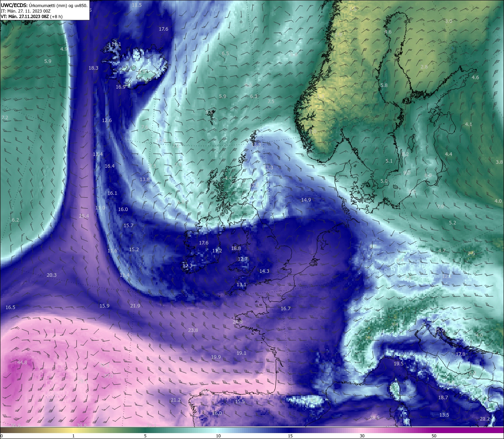Click the IT: Mán. 27. 11. 2023 00Z line
The width and height of the screenshot is (504, 439).
pyautogui.click(x=26, y=11)
